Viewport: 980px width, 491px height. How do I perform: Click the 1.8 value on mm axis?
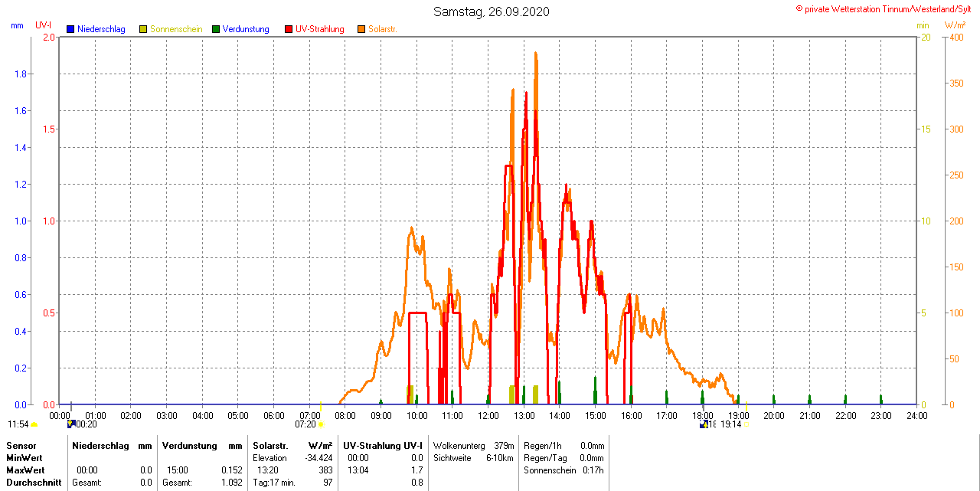(21, 74)
